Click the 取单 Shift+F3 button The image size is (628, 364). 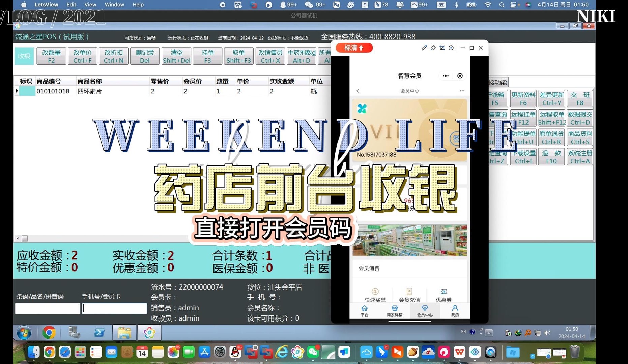238,56
